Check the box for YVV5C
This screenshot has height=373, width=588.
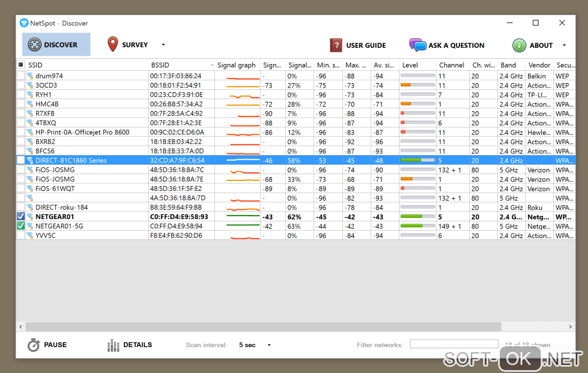[x=21, y=235]
